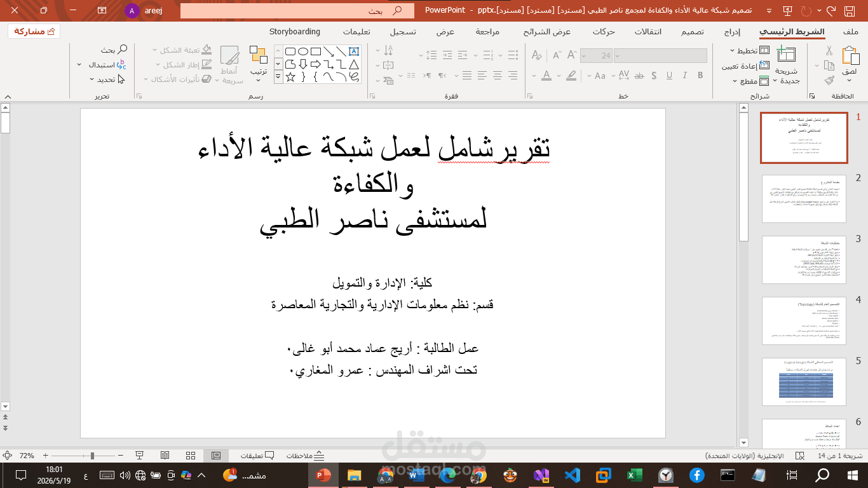Click the Character Spacing (AV) icon

tap(624, 76)
